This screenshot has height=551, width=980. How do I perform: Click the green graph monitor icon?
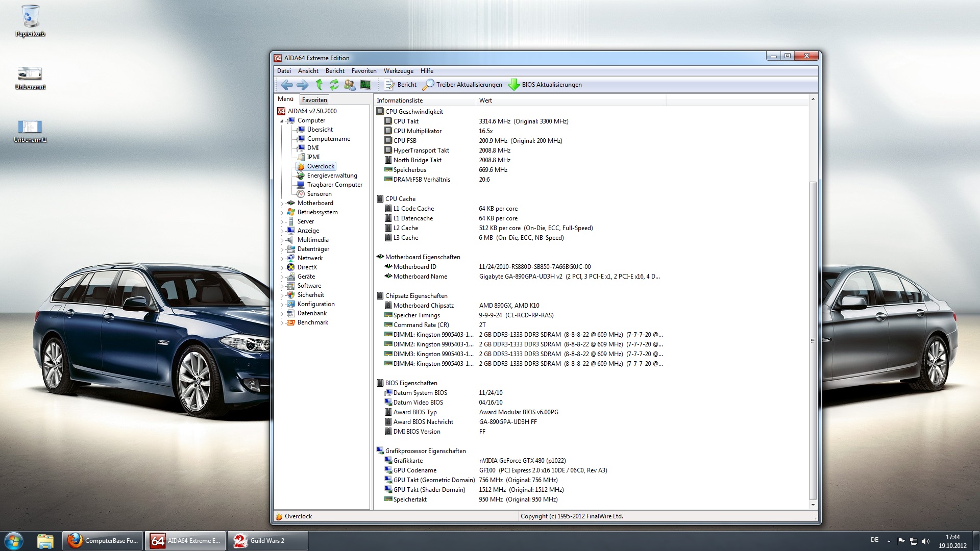[365, 85]
